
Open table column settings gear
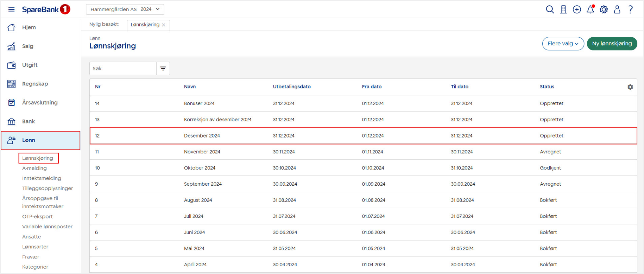(x=630, y=87)
